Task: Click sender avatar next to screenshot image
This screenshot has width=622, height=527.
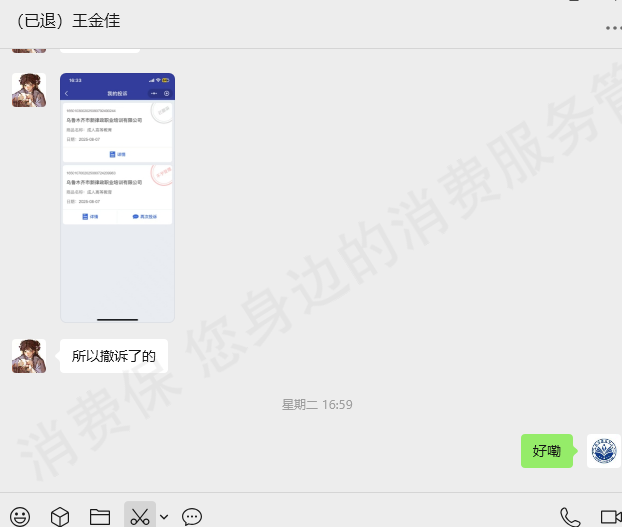Action: click(29, 90)
